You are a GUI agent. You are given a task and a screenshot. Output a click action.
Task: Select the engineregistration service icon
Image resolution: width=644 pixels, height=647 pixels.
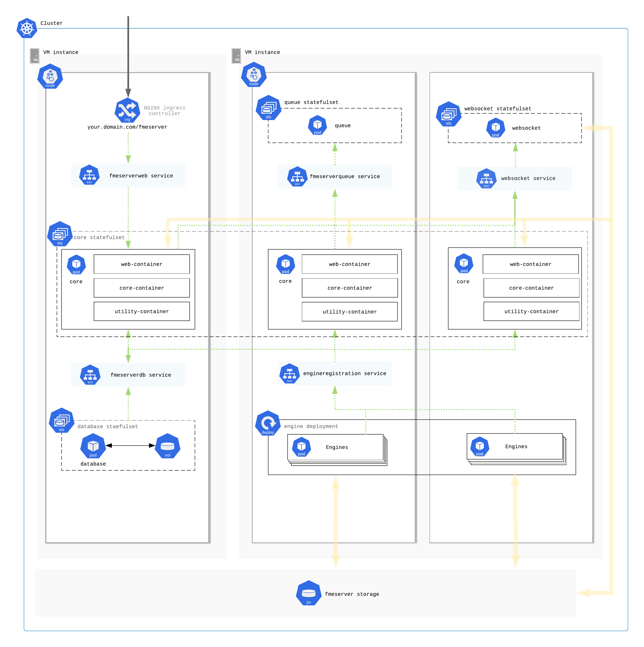[289, 373]
